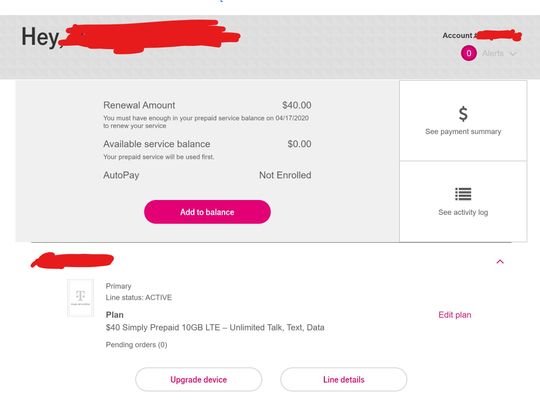Image resolution: width=540 pixels, height=400 pixels.
Task: Open See payment summary text link
Action: pyautogui.click(x=463, y=132)
